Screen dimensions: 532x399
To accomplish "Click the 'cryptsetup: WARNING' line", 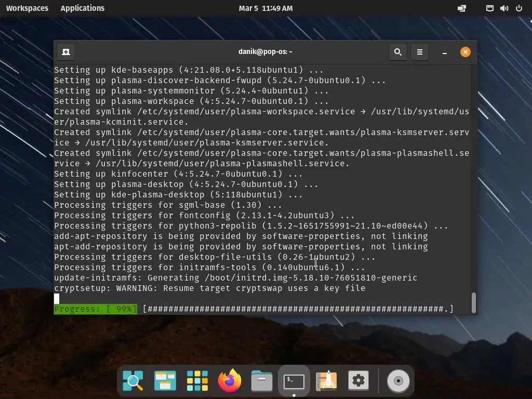I will point(210,288).
